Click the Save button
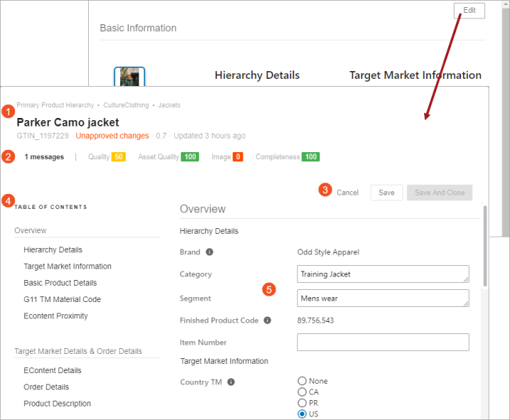The height and width of the screenshot is (420, 510). click(386, 193)
